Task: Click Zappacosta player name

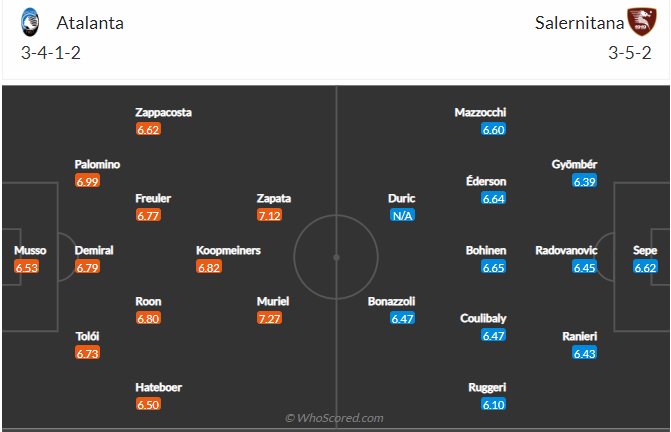Action: pyautogui.click(x=164, y=112)
